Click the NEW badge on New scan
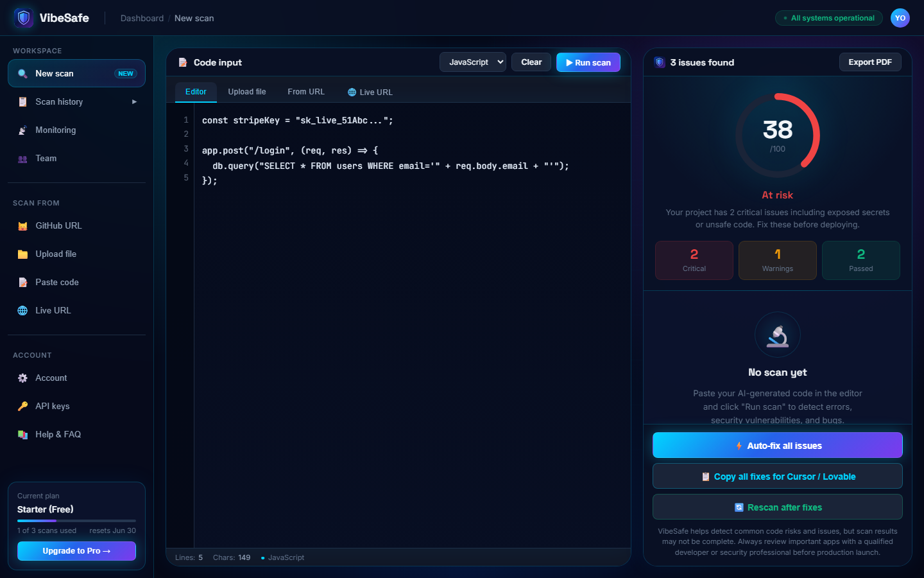924x578 pixels. [126, 74]
